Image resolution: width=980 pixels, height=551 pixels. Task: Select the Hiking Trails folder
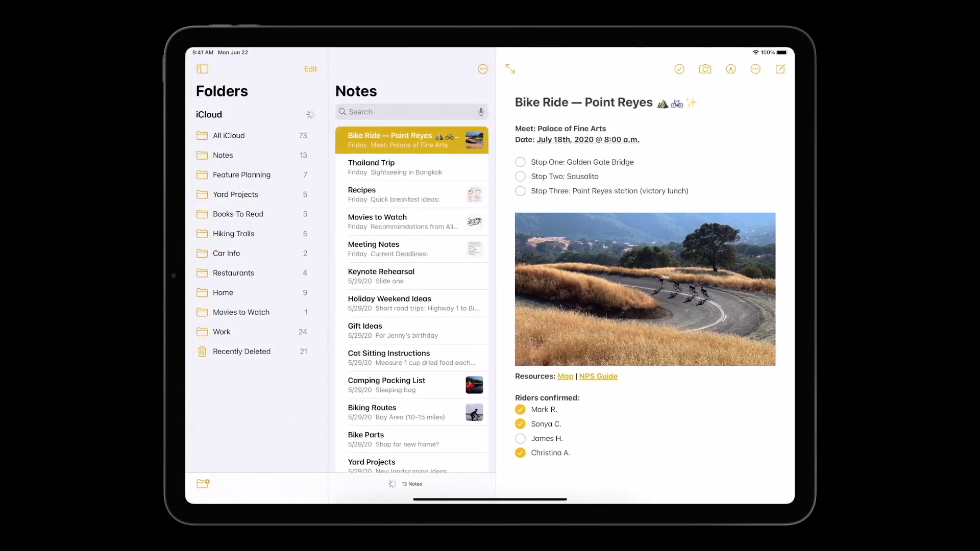coord(234,234)
